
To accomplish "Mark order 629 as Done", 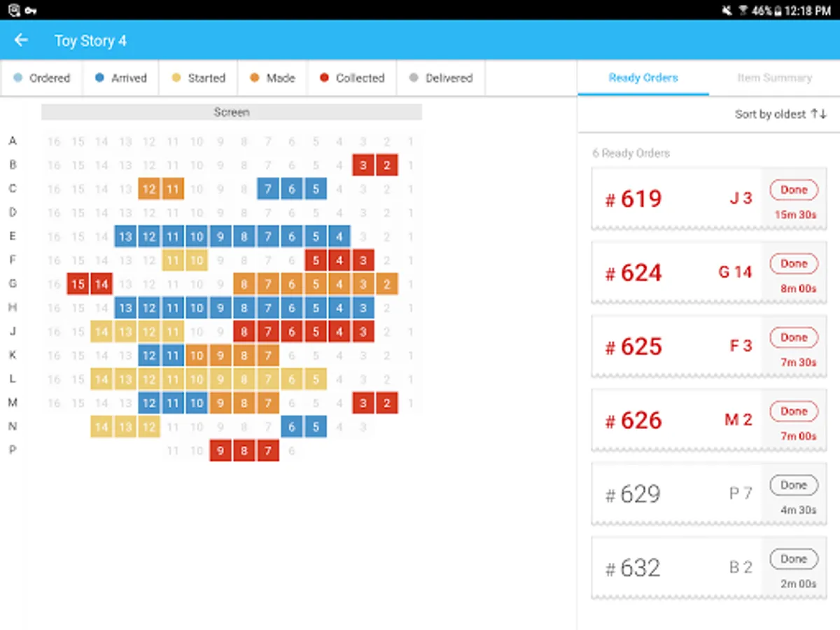I will click(794, 485).
